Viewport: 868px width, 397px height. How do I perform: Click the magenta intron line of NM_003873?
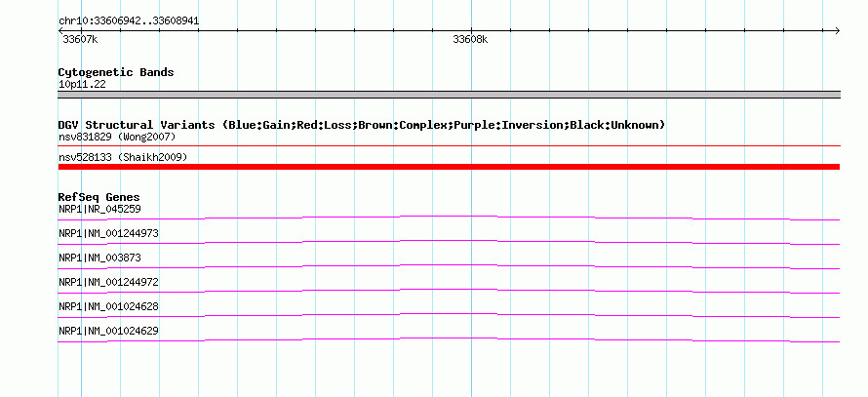[449, 265]
